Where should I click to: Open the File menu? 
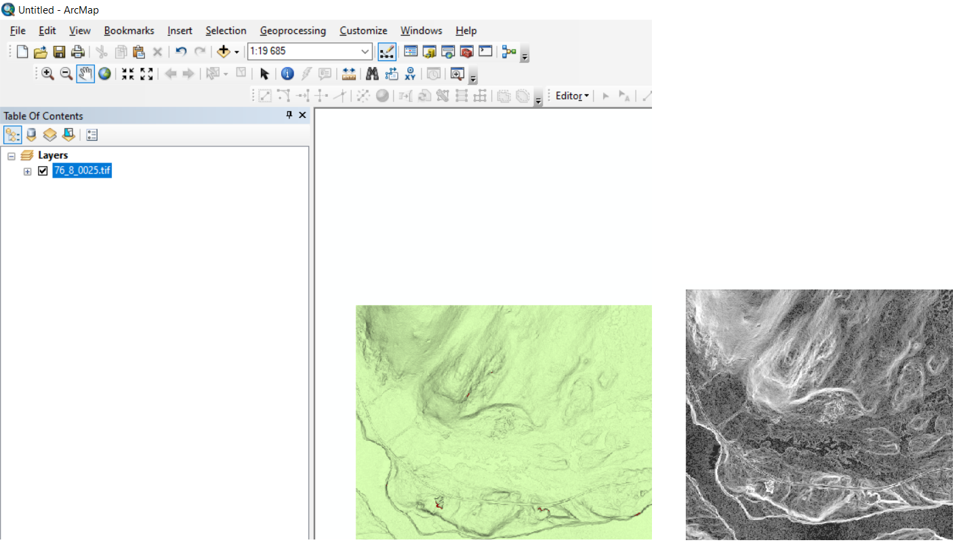tap(18, 30)
